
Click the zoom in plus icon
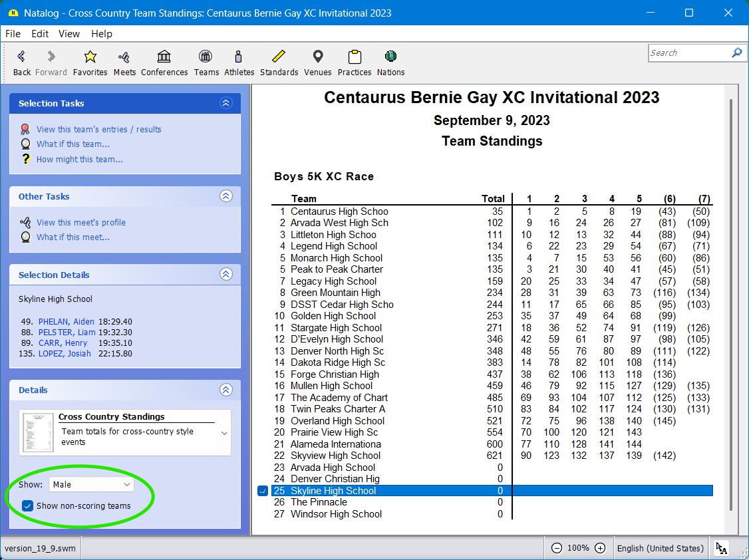pos(601,548)
